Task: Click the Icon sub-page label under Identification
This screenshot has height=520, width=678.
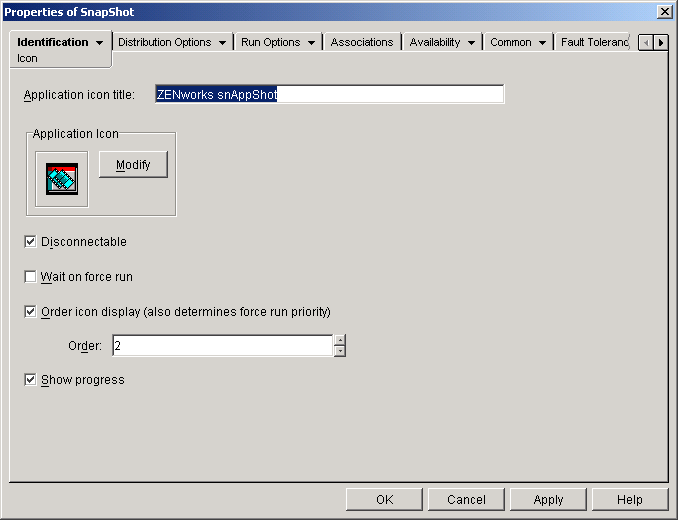Action: [x=27, y=58]
